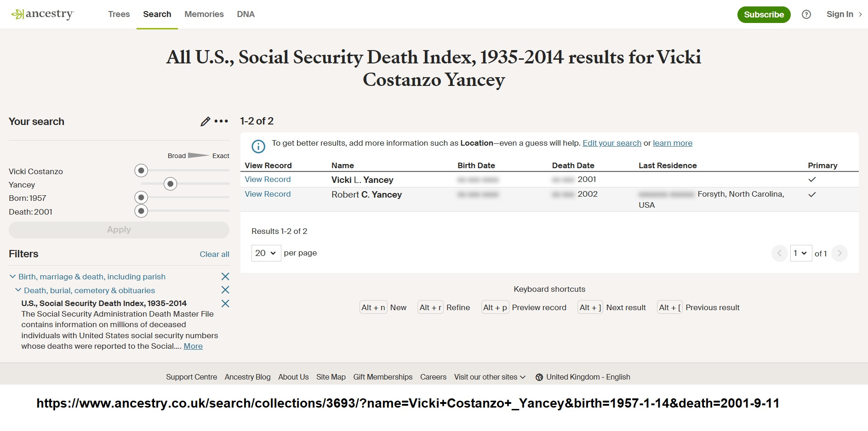Screen dimensions: 868x431
Task: Click the Ancestry logo
Action: coord(42,14)
